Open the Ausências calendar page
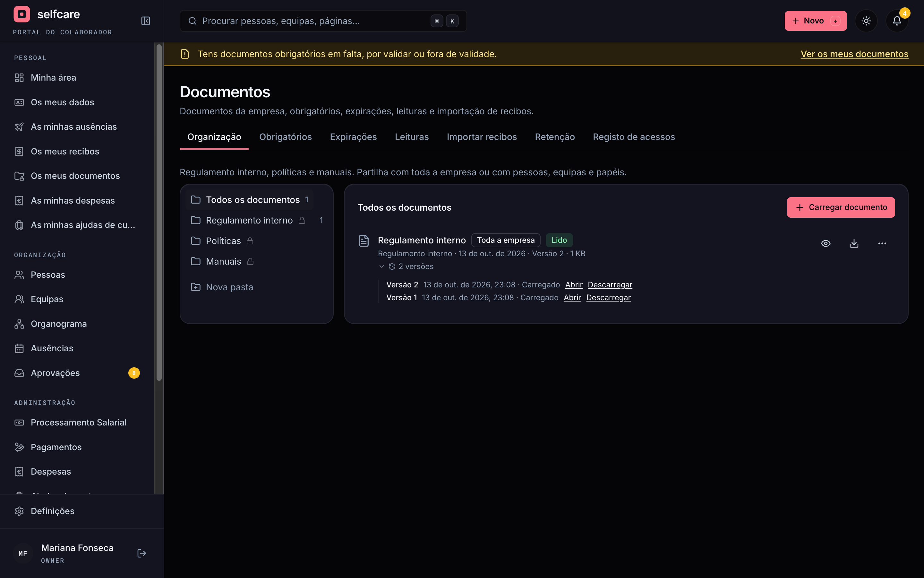The image size is (924, 578). [x=77, y=348]
